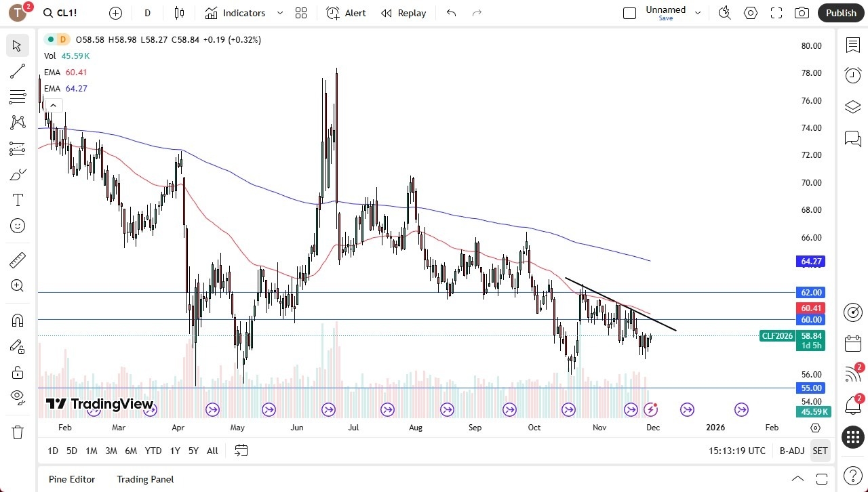Click the Publish button

click(840, 12)
